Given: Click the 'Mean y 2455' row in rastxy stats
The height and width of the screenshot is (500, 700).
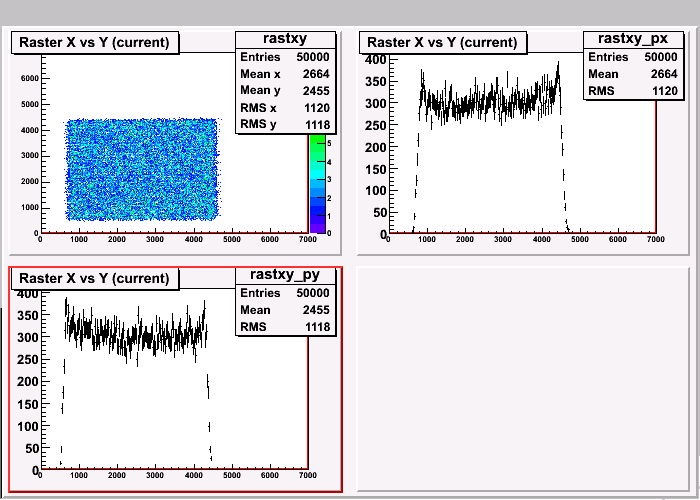Looking at the screenshot, I should coord(285,91).
